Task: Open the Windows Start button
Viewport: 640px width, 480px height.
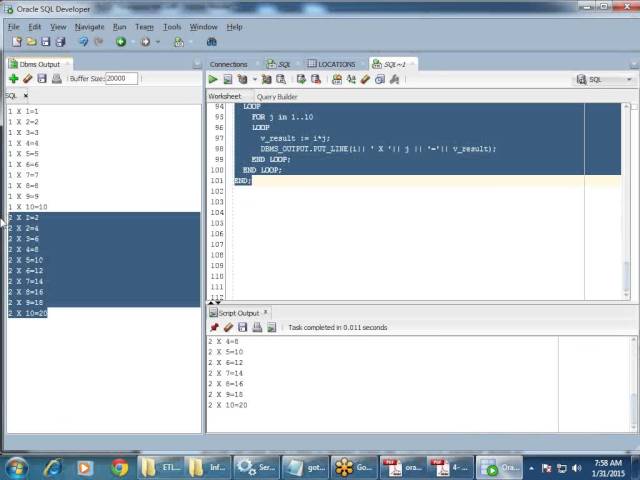Action: (x=17, y=468)
